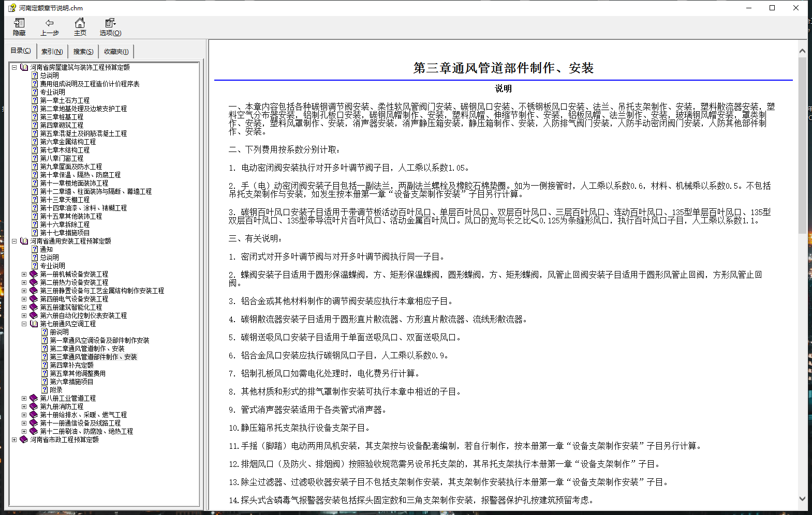812x515 pixels.
Task: Expand the 河南省市政工程预算定额 book node
Action: point(14,440)
